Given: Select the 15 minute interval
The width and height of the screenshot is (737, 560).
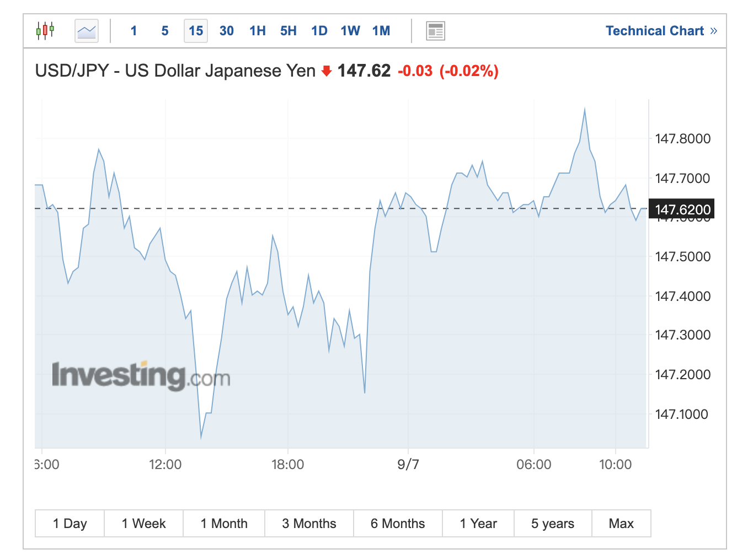Looking at the screenshot, I should click(196, 31).
